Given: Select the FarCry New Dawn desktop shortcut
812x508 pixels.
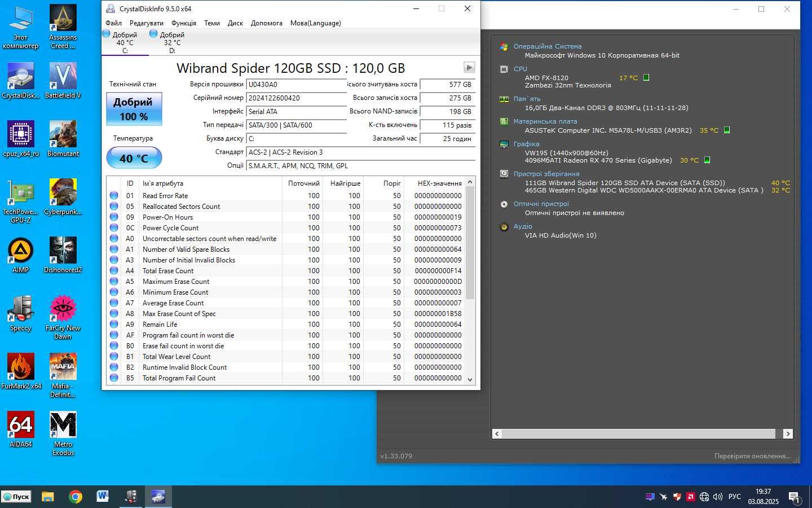Looking at the screenshot, I should [x=63, y=317].
